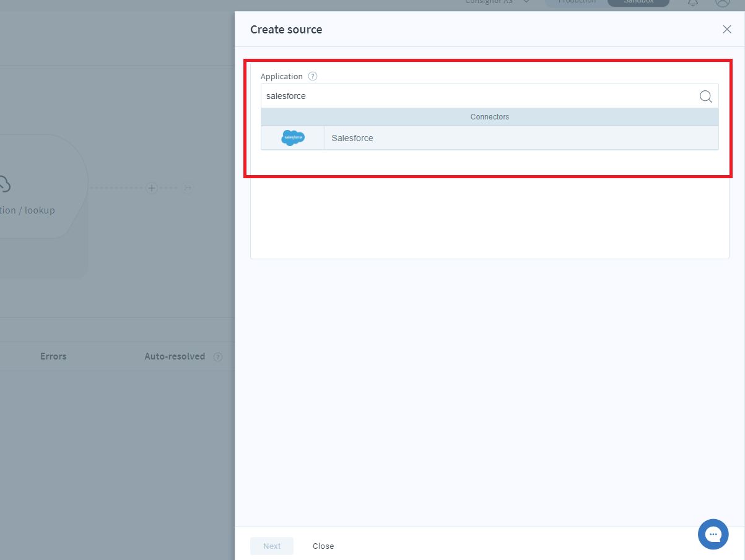745x560 pixels.
Task: Click the Close button at panel bottom
Action: [323, 546]
